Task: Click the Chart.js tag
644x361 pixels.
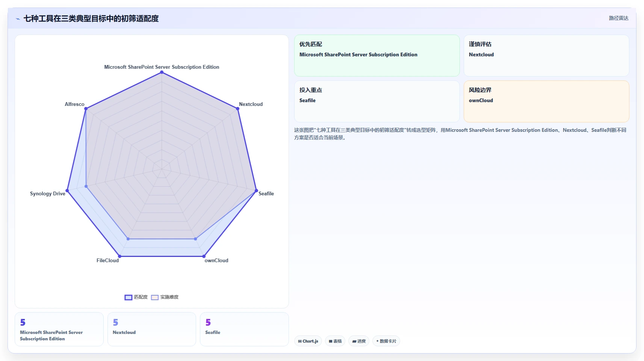Action: pos(308,341)
